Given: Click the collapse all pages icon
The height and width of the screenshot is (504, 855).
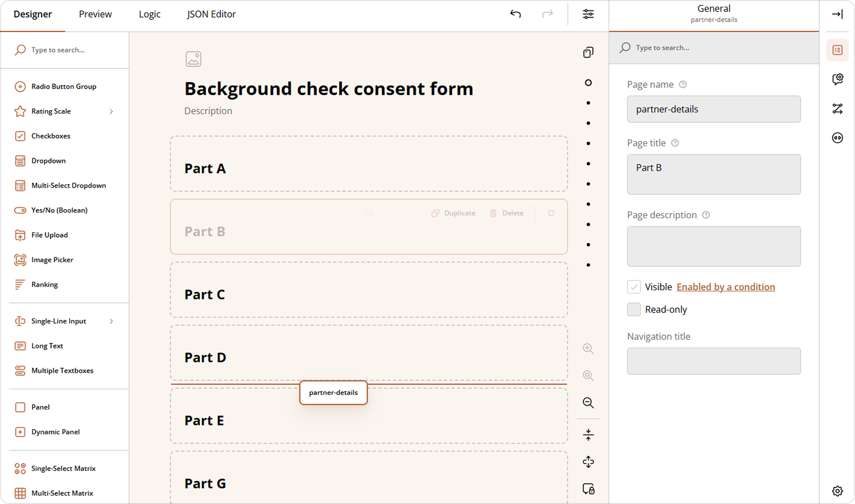Looking at the screenshot, I should [588, 435].
